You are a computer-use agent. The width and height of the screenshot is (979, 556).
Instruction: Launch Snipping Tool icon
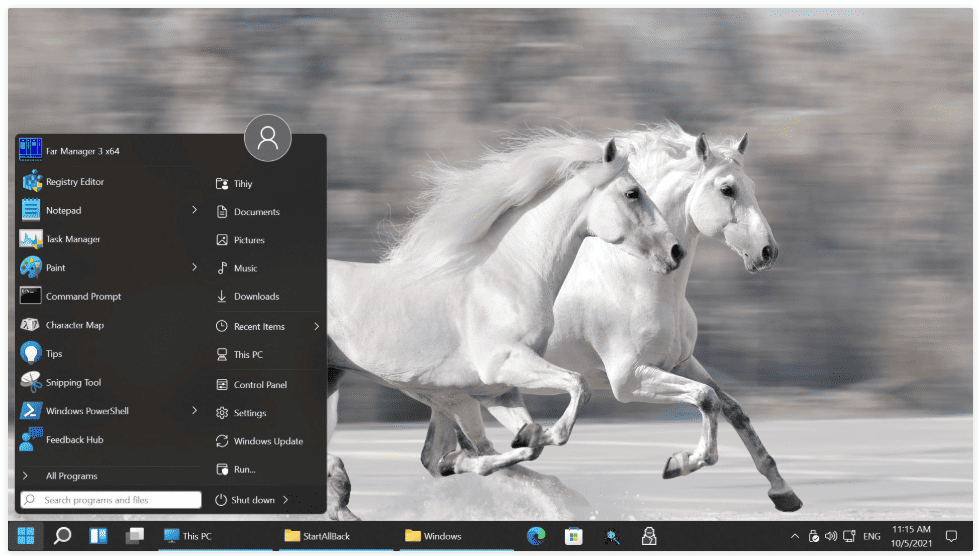point(30,382)
